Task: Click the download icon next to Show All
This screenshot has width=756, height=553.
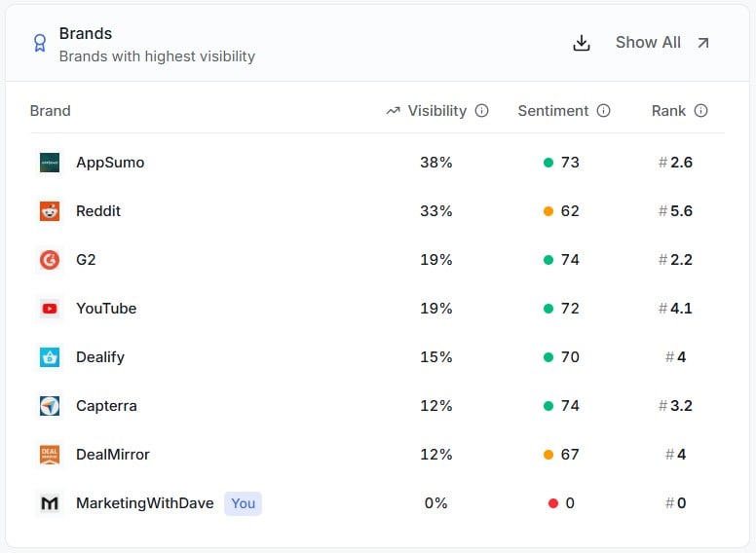Action: [582, 43]
